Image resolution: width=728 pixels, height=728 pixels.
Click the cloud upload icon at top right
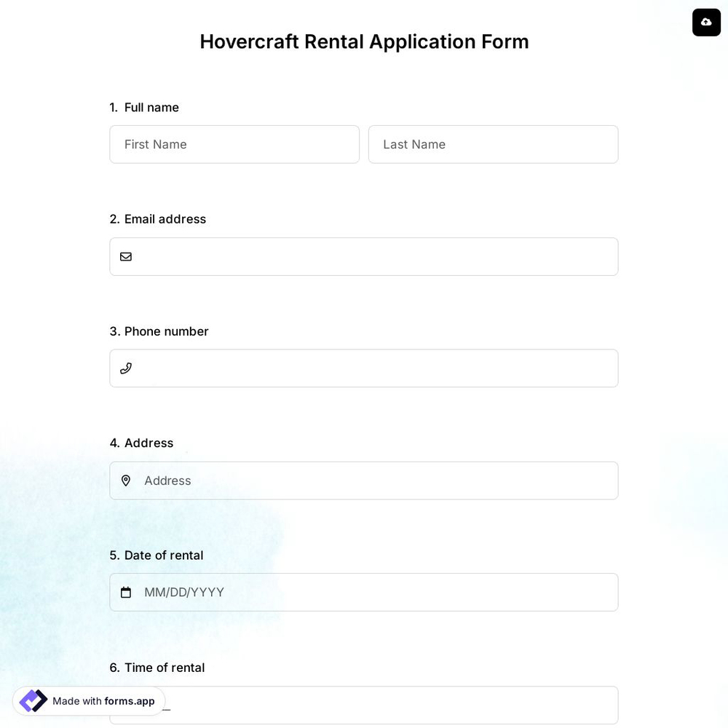click(705, 22)
